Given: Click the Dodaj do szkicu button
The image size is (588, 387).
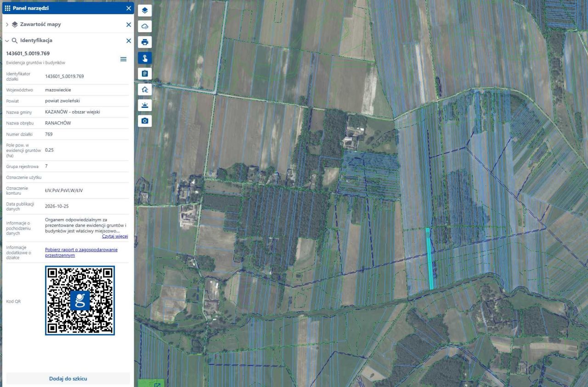Looking at the screenshot, I should tap(68, 379).
